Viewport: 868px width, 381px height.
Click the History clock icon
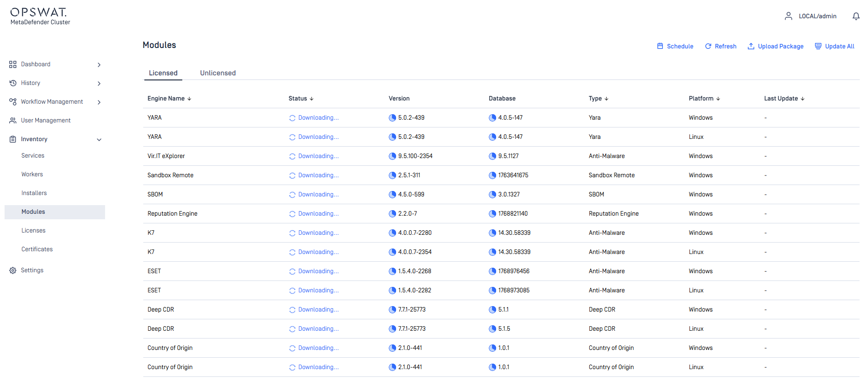(13, 83)
